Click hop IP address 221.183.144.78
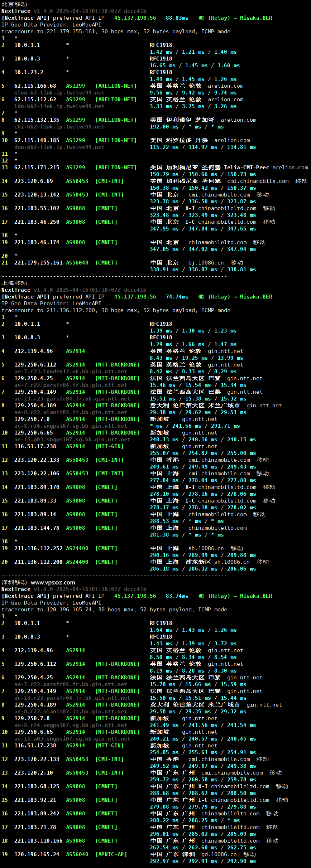Image resolution: width=311 pixels, height=868 pixels. coord(37,528)
